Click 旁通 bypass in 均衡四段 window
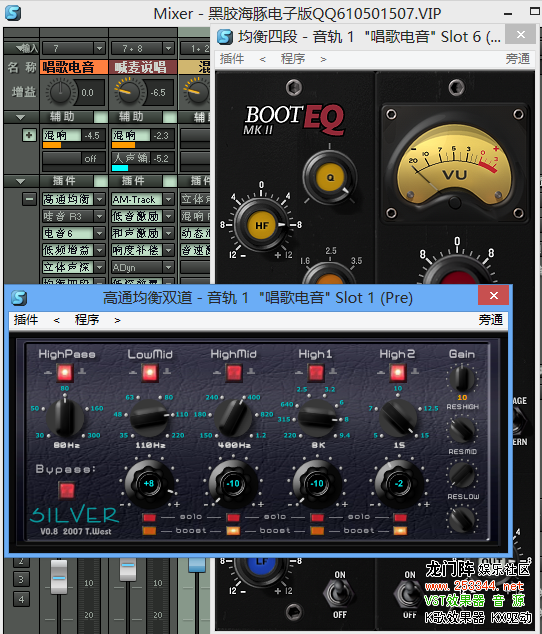Image resolution: width=542 pixels, height=634 pixels. pyautogui.click(x=517, y=59)
